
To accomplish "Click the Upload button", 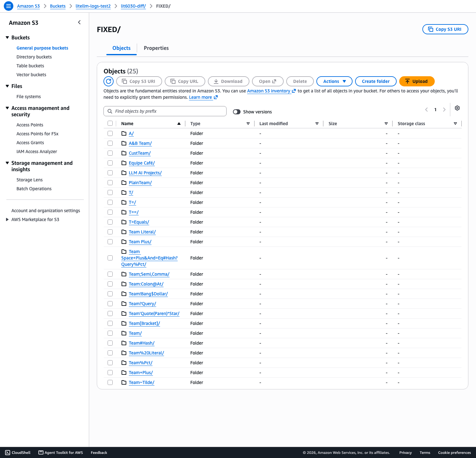I will tap(417, 81).
